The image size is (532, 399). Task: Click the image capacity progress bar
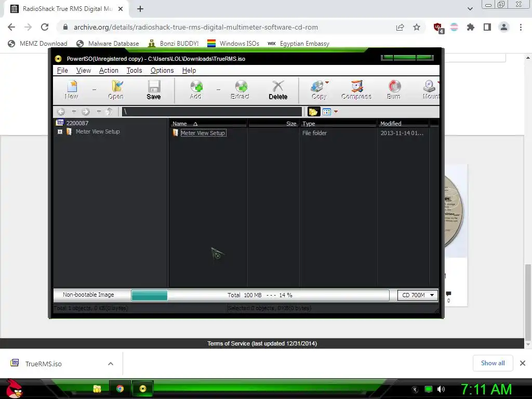[x=260, y=295]
